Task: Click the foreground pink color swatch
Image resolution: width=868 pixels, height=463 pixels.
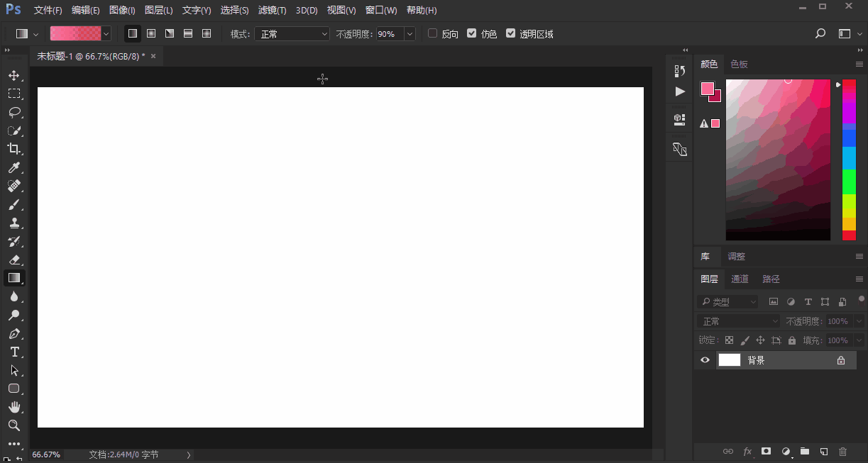Action: [x=707, y=89]
